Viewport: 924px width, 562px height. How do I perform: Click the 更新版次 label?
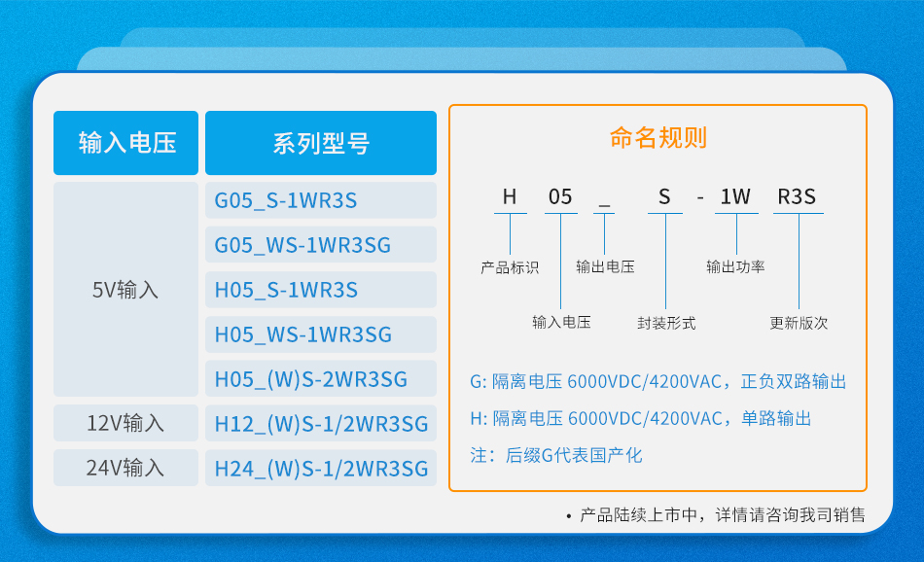point(799,323)
